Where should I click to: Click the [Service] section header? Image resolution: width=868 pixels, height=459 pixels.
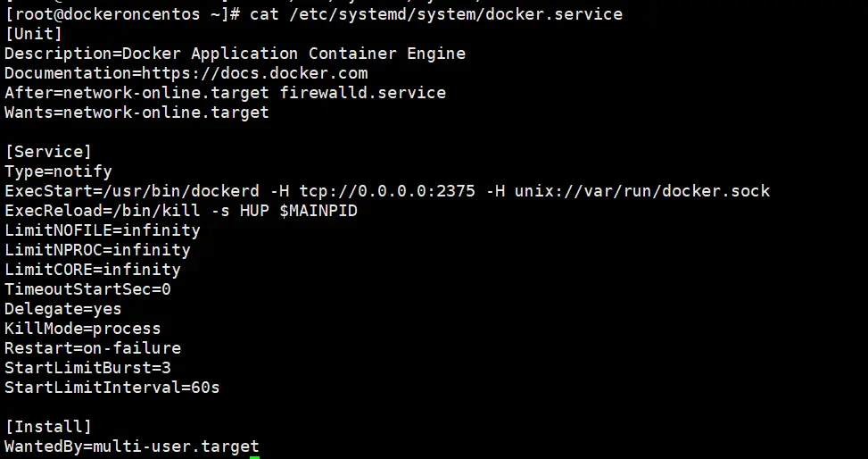[x=48, y=152]
